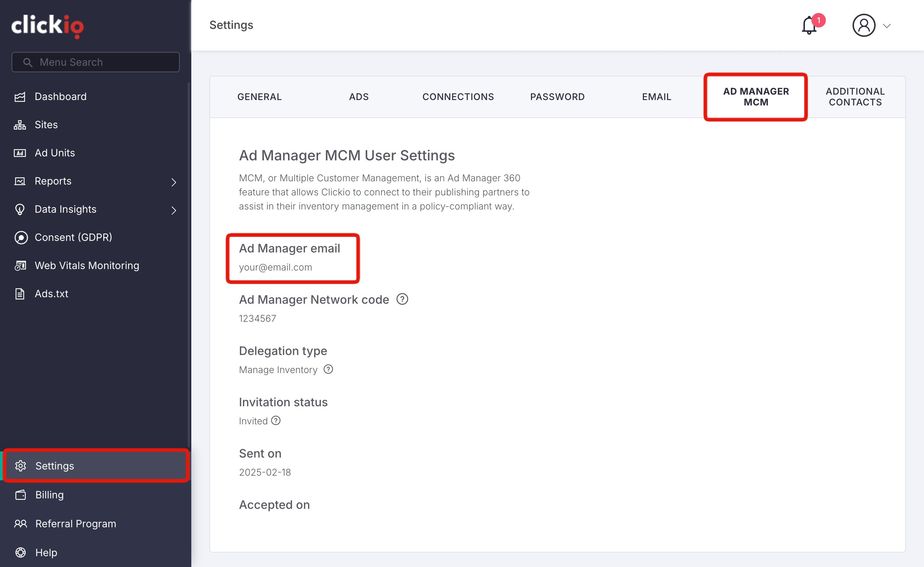The width and height of the screenshot is (924, 567).
Task: Click the sent date 2025-02-18
Action: [x=265, y=472]
